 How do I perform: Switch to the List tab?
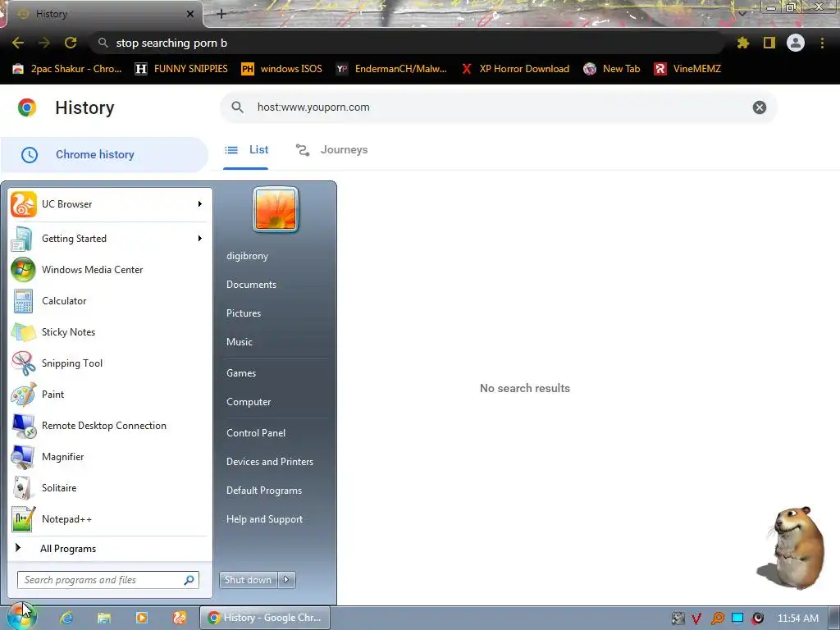(246, 150)
